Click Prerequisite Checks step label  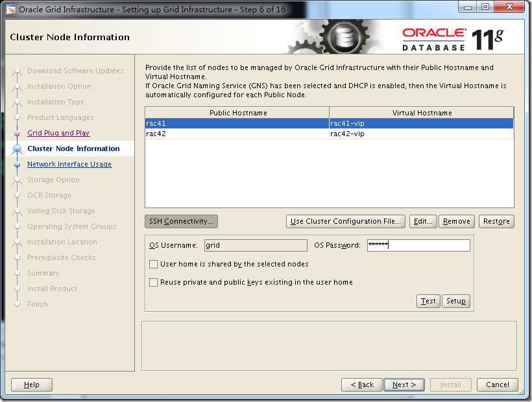(x=62, y=257)
